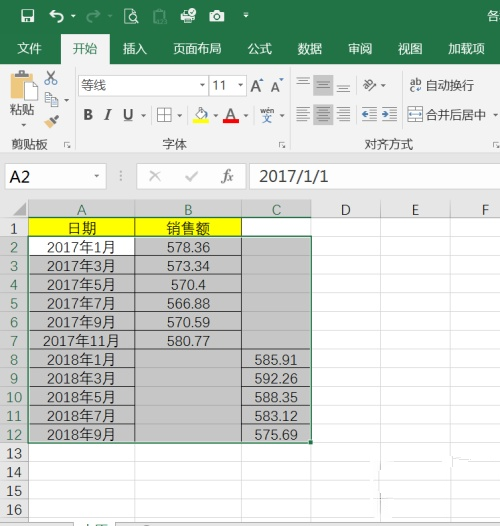This screenshot has width=500, height=526.
Task: Click cell containing 592.26
Action: tap(276, 378)
